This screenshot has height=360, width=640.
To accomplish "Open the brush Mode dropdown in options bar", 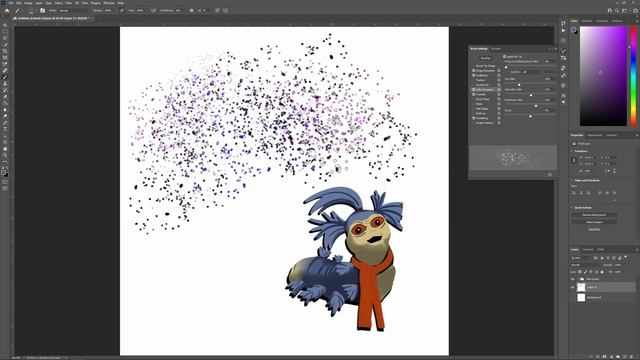I will pos(73,11).
